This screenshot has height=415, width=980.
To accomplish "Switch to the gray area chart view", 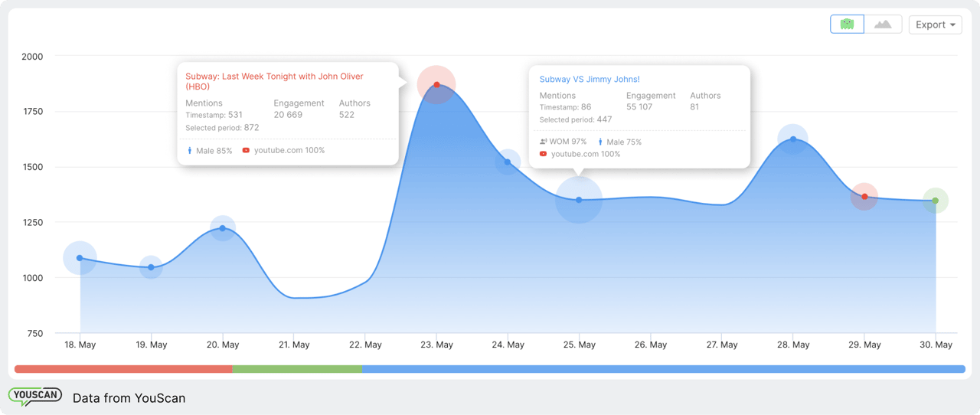I will (883, 25).
